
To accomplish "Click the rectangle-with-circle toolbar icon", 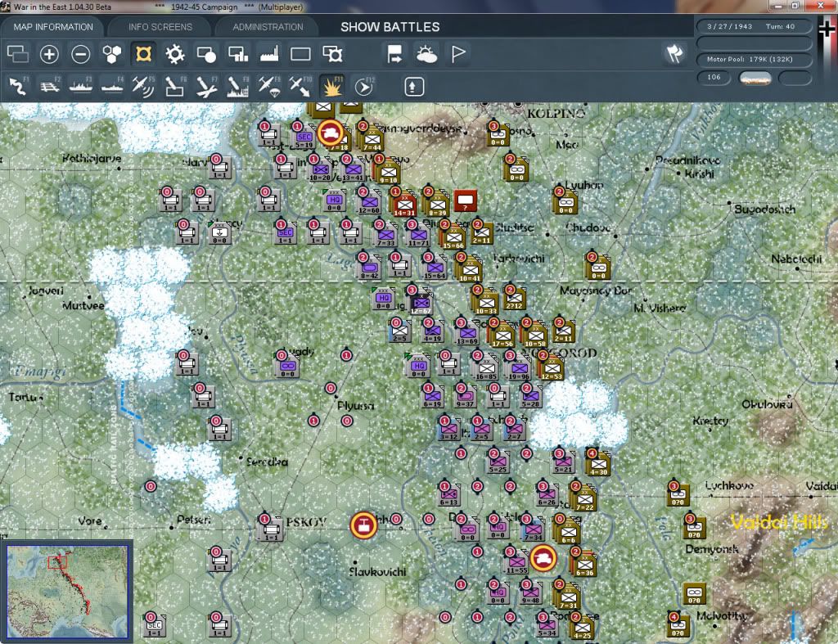I will (206, 54).
